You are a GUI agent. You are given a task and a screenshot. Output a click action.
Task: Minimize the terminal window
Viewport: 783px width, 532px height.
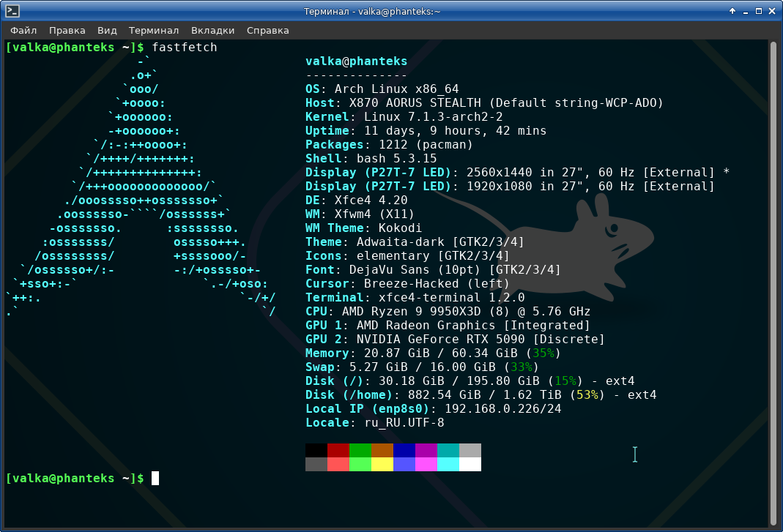click(x=746, y=11)
